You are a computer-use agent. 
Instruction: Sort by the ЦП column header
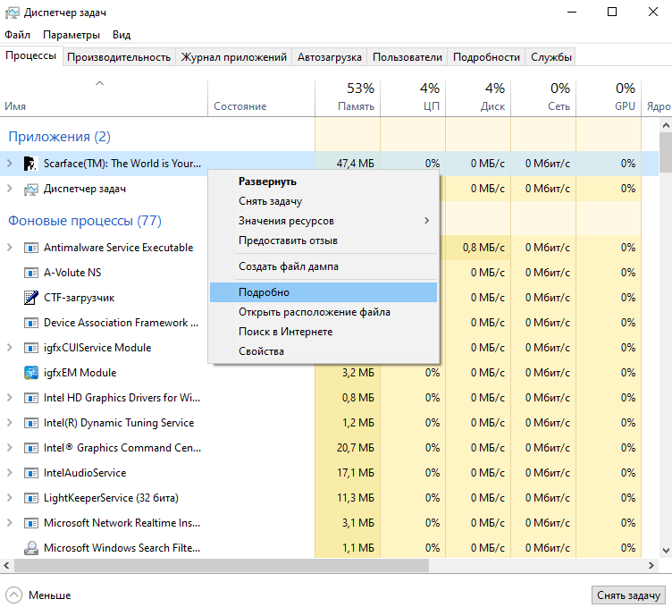point(413,97)
